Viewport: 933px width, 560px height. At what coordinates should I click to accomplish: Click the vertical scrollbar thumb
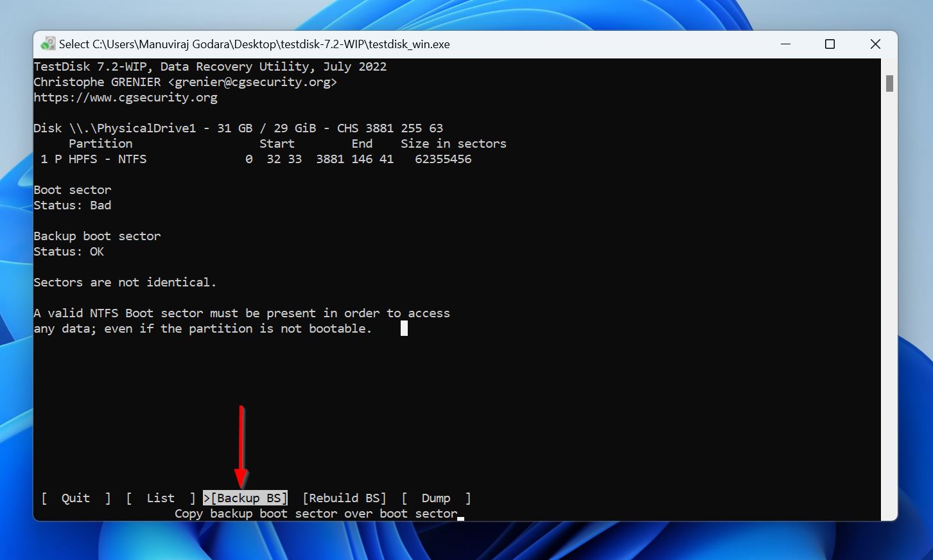pyautogui.click(x=889, y=83)
